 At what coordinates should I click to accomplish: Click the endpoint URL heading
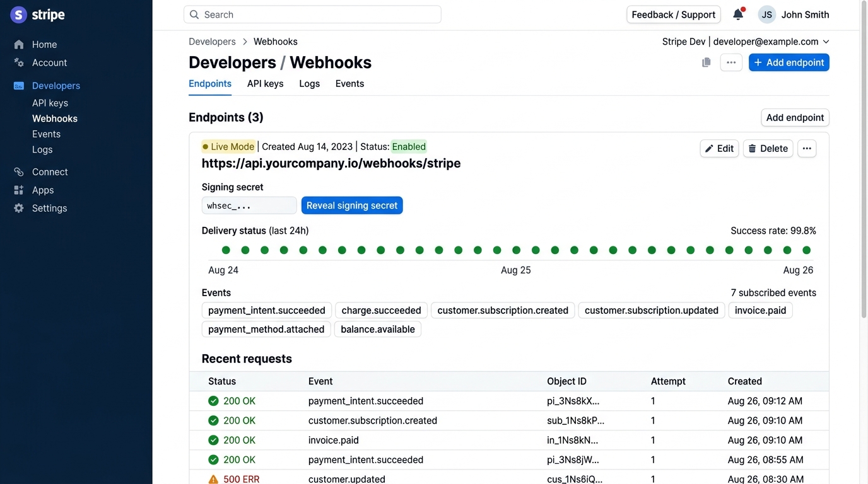pos(331,163)
